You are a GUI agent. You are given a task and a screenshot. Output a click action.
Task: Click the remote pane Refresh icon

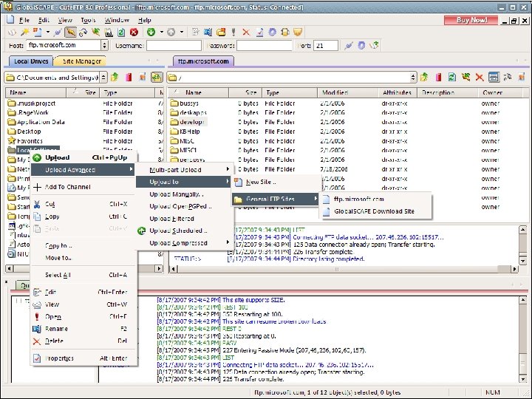pyautogui.click(x=452, y=78)
